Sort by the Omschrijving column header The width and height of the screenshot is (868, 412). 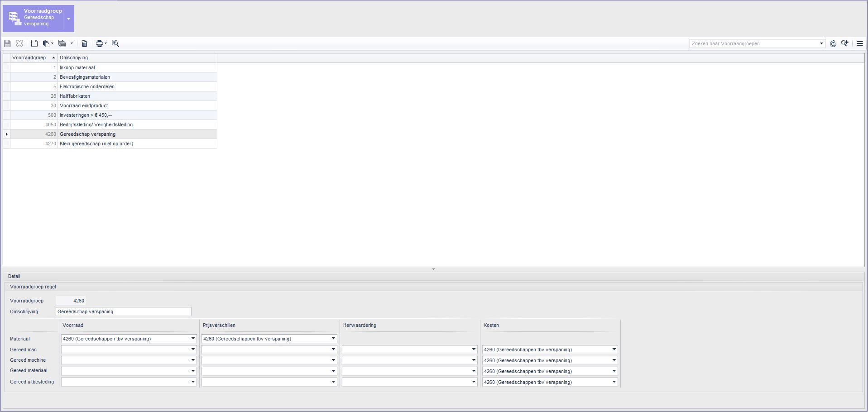pos(137,58)
